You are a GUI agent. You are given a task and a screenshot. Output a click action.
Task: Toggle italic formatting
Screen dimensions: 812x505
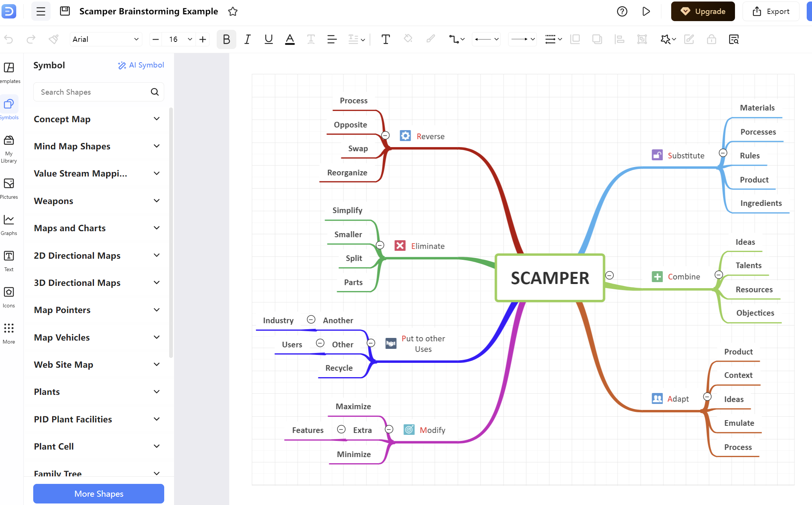tap(247, 39)
